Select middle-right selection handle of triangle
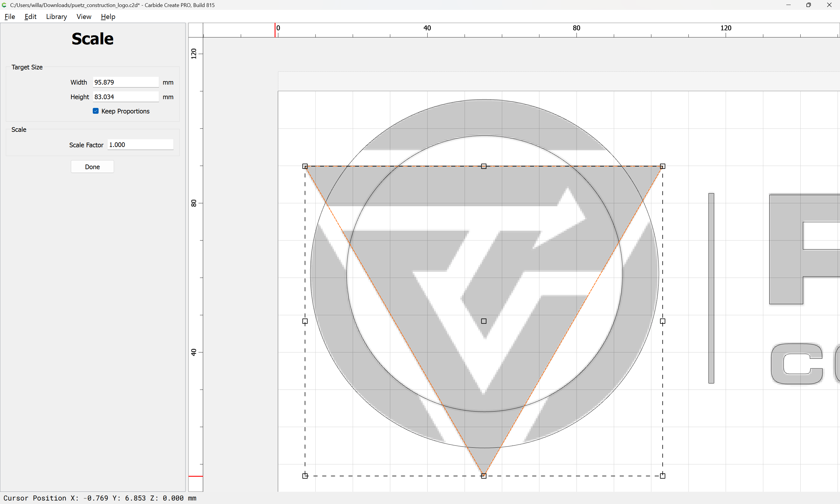The height and width of the screenshot is (504, 840). click(x=662, y=321)
